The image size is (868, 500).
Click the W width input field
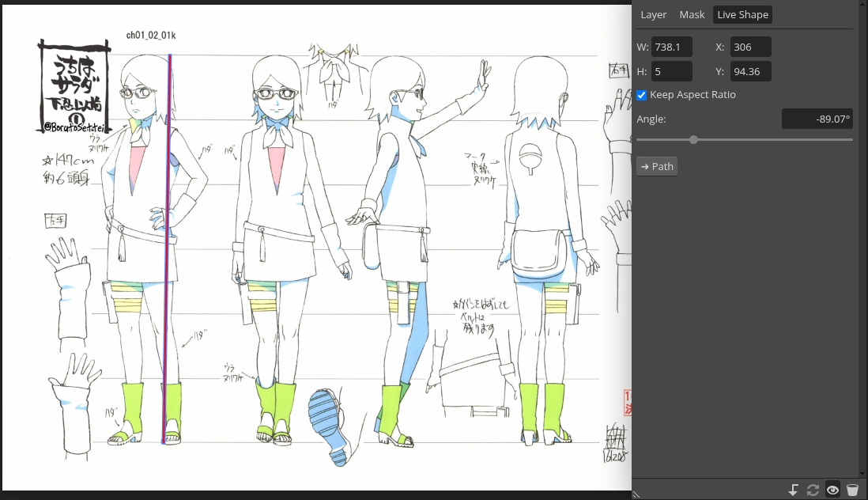671,47
